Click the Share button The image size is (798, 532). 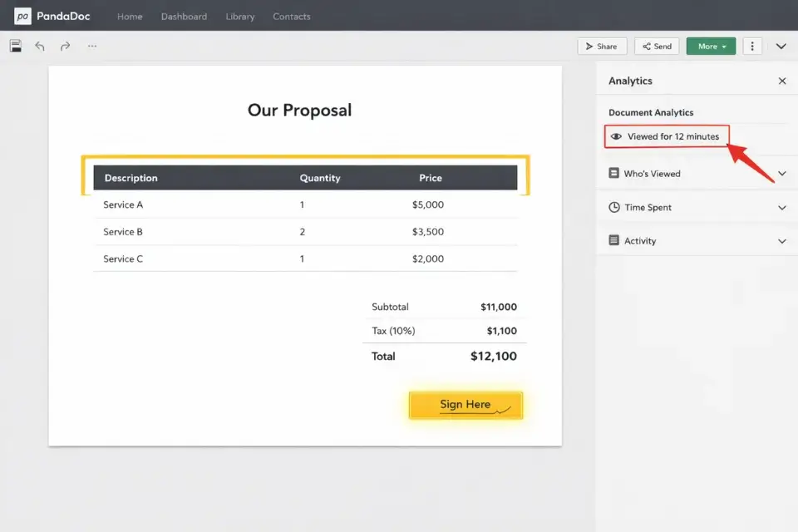pos(602,46)
